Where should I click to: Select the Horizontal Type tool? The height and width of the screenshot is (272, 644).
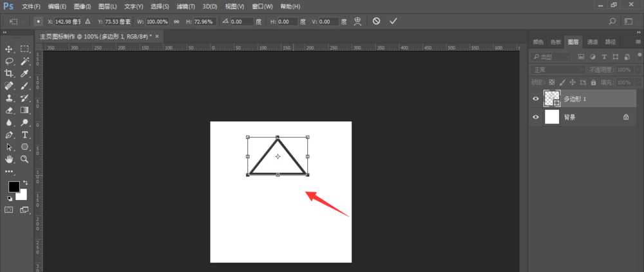(25, 135)
